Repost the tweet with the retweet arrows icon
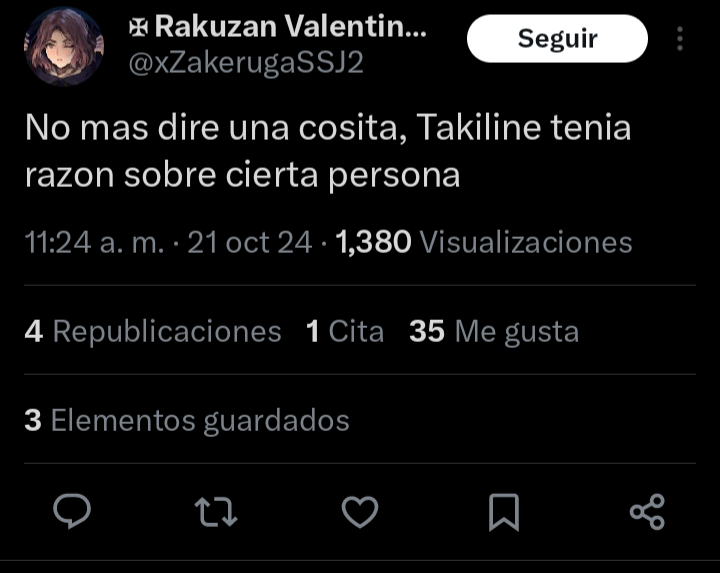The image size is (720, 573). click(216, 512)
